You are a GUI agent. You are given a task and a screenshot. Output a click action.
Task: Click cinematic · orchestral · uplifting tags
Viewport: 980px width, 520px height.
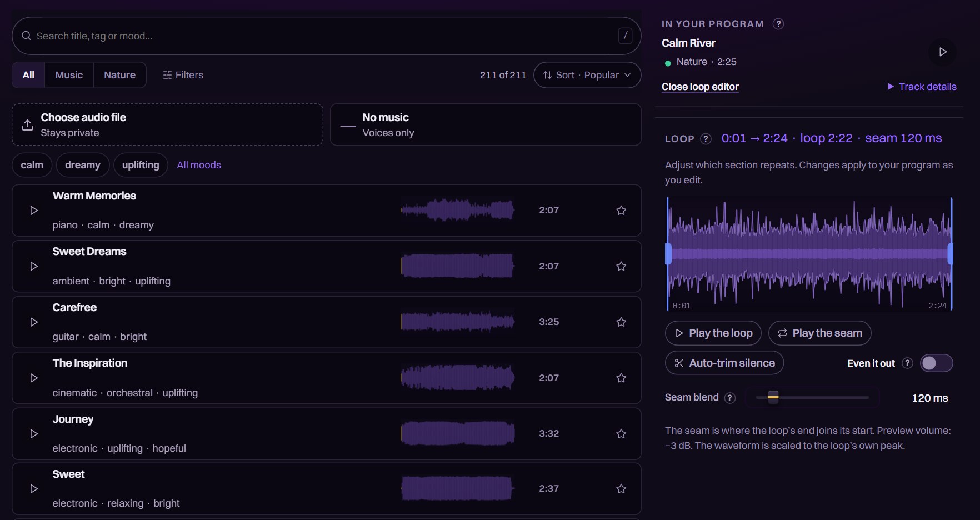point(125,393)
